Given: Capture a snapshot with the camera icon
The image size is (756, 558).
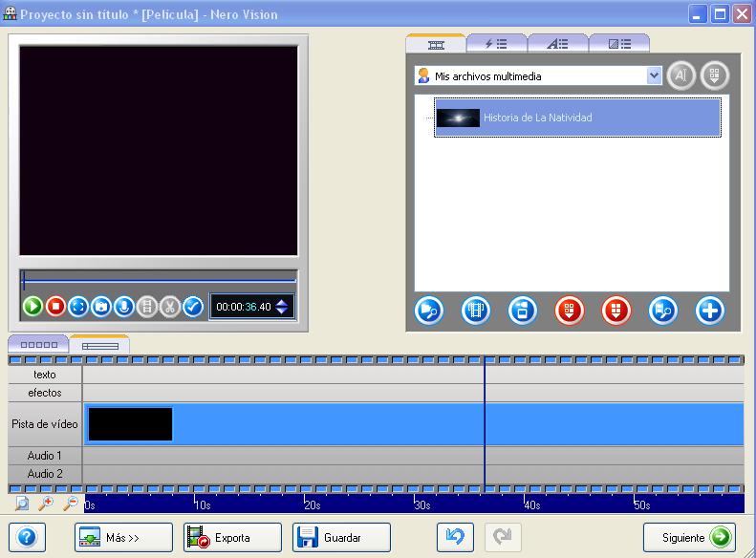Looking at the screenshot, I should pyautogui.click(x=101, y=307).
